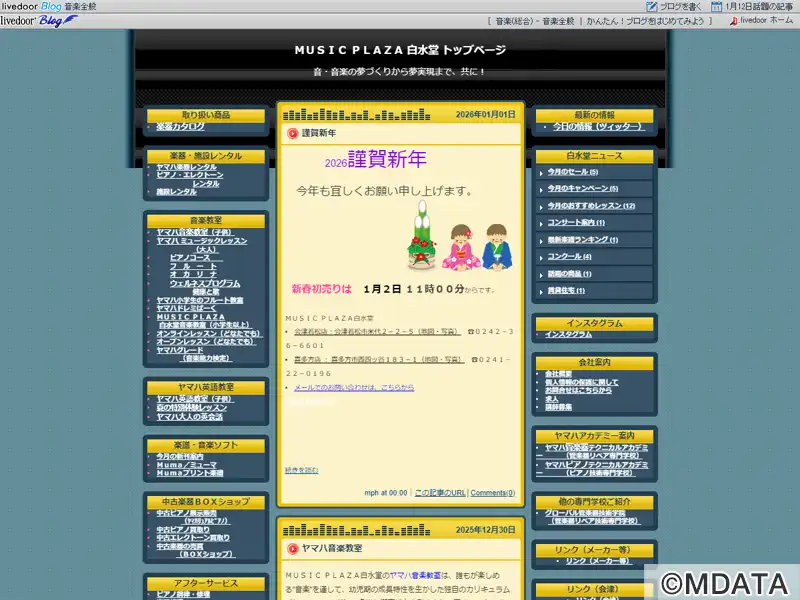Open ウェルネスプログラム link
This screenshot has height=600, width=800.
(205, 283)
